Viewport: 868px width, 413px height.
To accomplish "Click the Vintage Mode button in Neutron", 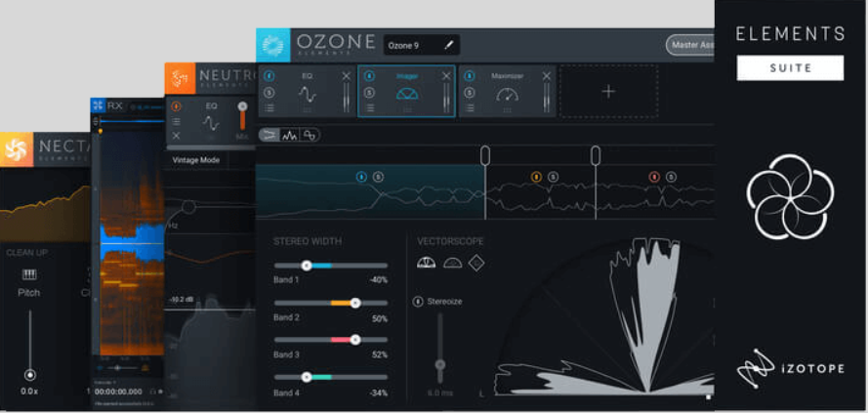I will [x=195, y=160].
